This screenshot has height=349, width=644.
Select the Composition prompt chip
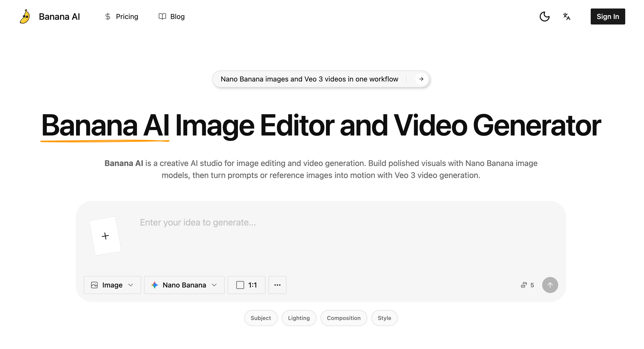344,318
